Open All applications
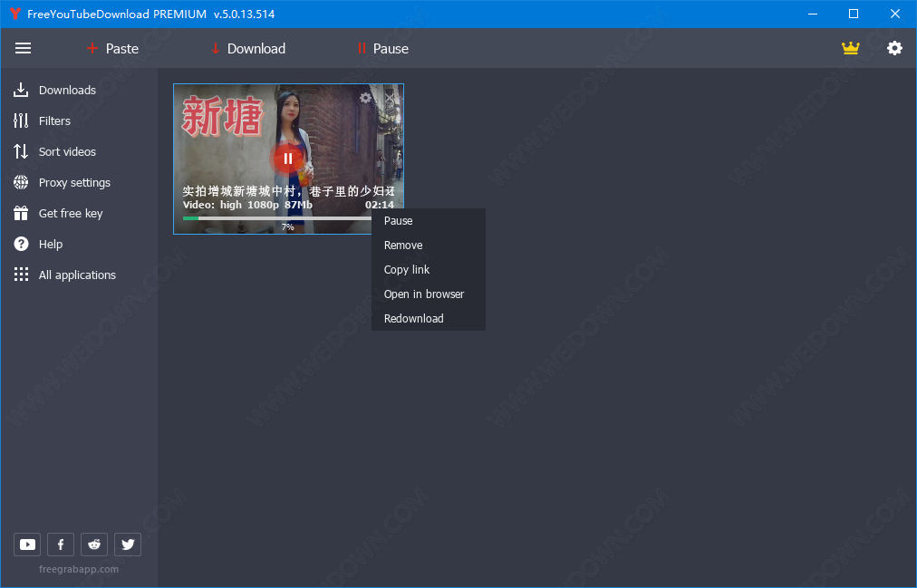 tap(64, 275)
